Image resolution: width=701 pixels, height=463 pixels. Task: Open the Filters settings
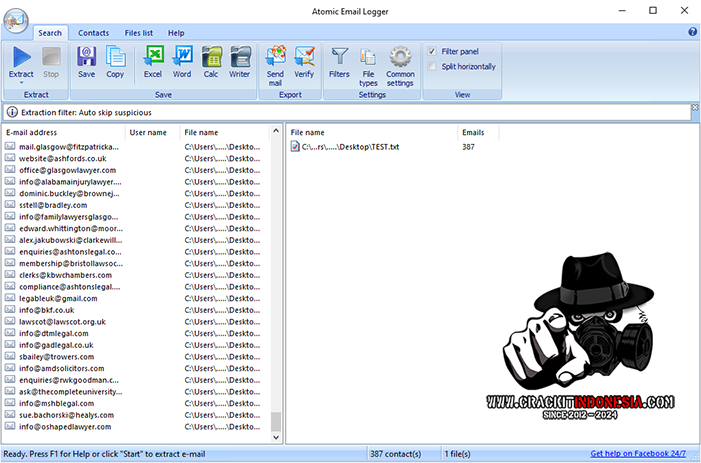(339, 57)
